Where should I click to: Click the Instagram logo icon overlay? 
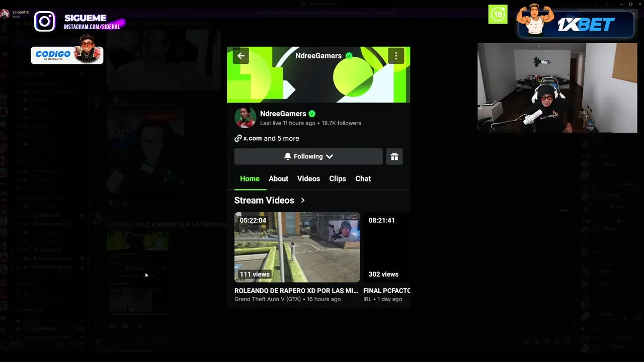[x=45, y=21]
